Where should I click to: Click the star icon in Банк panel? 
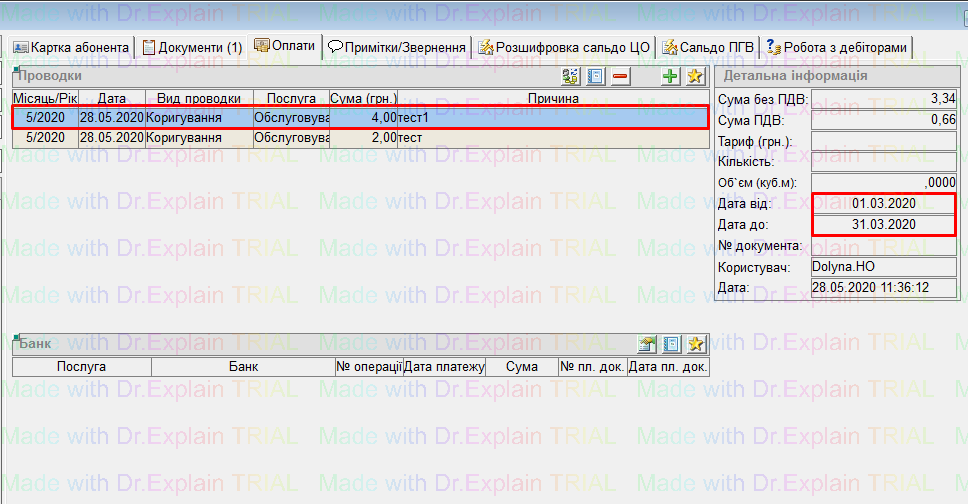click(x=696, y=344)
